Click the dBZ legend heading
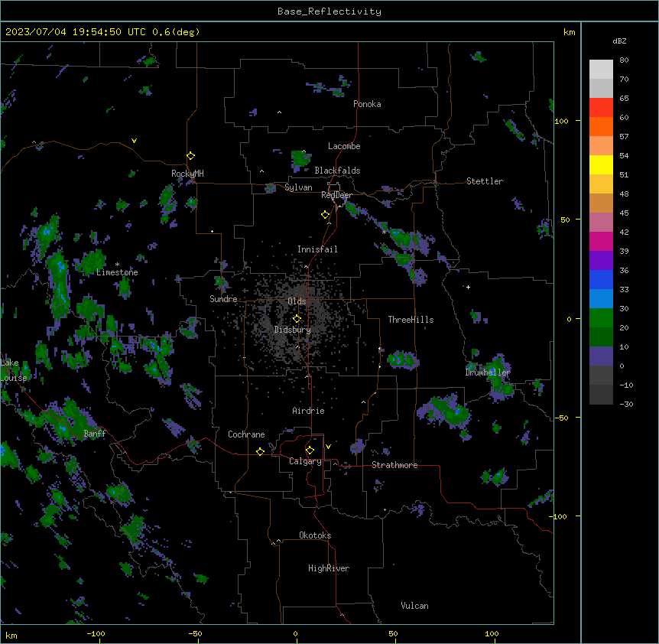Screen dimensions: 659x644 (x=619, y=41)
